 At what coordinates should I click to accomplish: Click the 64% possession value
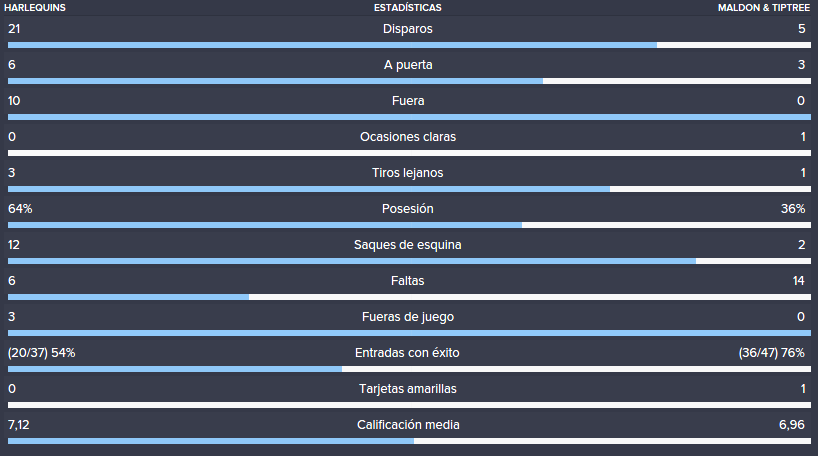[20, 209]
